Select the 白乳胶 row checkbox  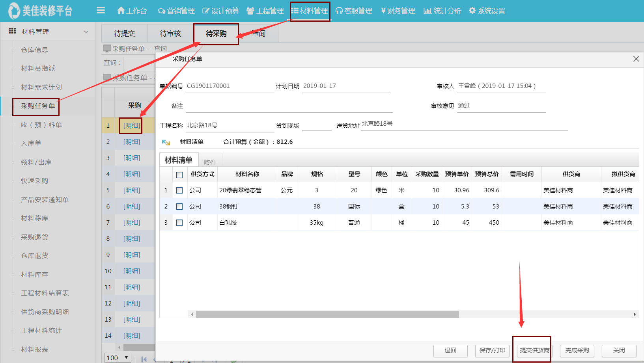pos(179,223)
